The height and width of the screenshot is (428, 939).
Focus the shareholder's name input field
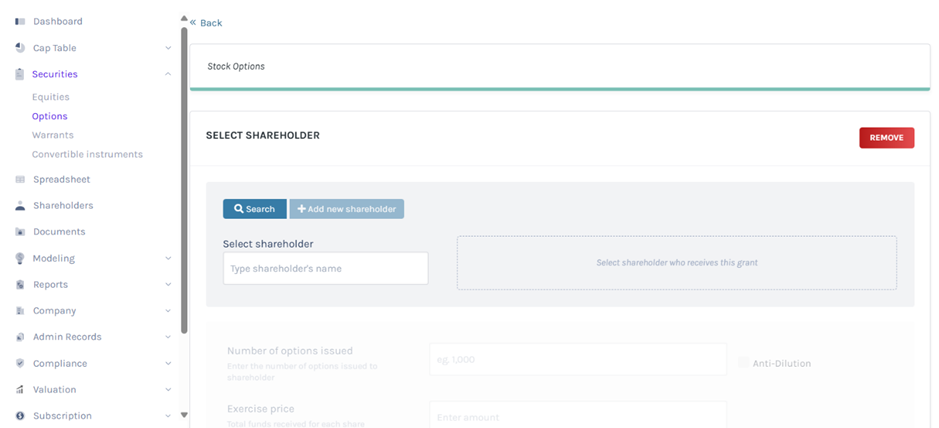tap(325, 268)
